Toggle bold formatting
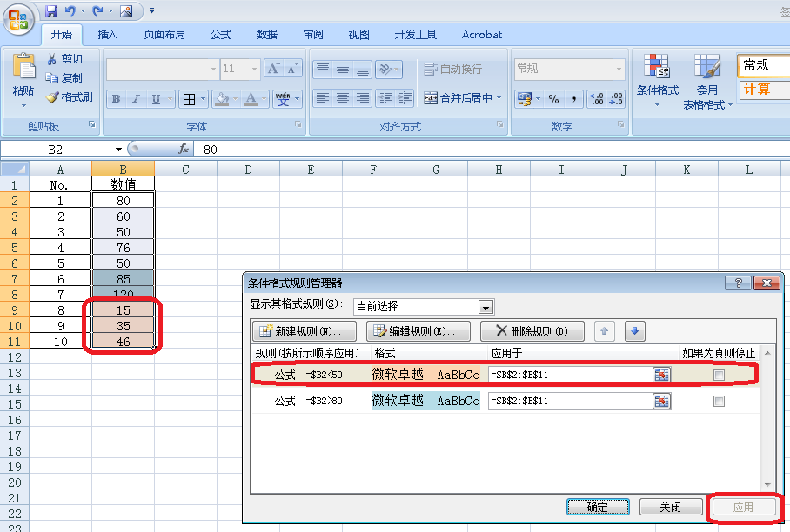 (117, 98)
